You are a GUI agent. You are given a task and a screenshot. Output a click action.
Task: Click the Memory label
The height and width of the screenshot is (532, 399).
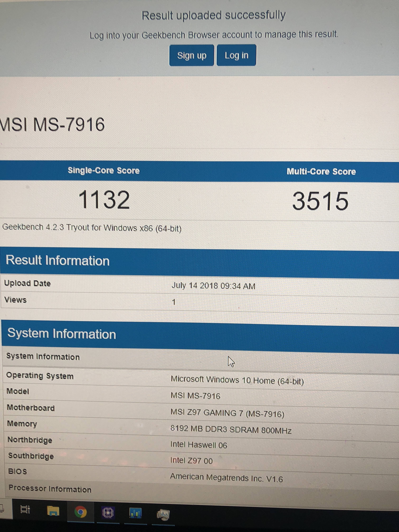pyautogui.click(x=22, y=424)
